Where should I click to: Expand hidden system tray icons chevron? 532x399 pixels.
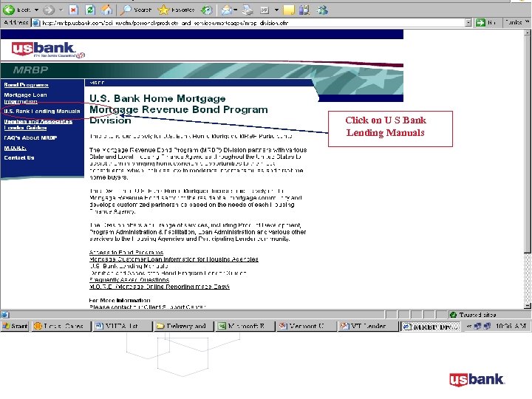point(469,326)
